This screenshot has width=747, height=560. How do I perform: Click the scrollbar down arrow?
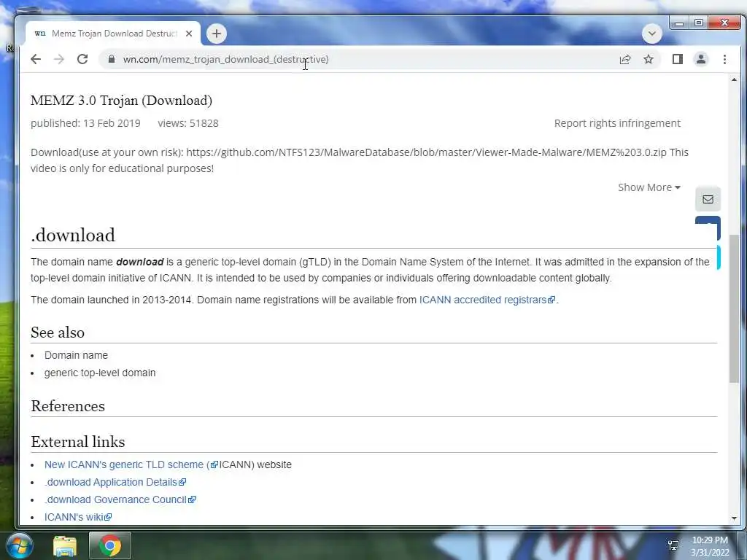click(x=734, y=518)
